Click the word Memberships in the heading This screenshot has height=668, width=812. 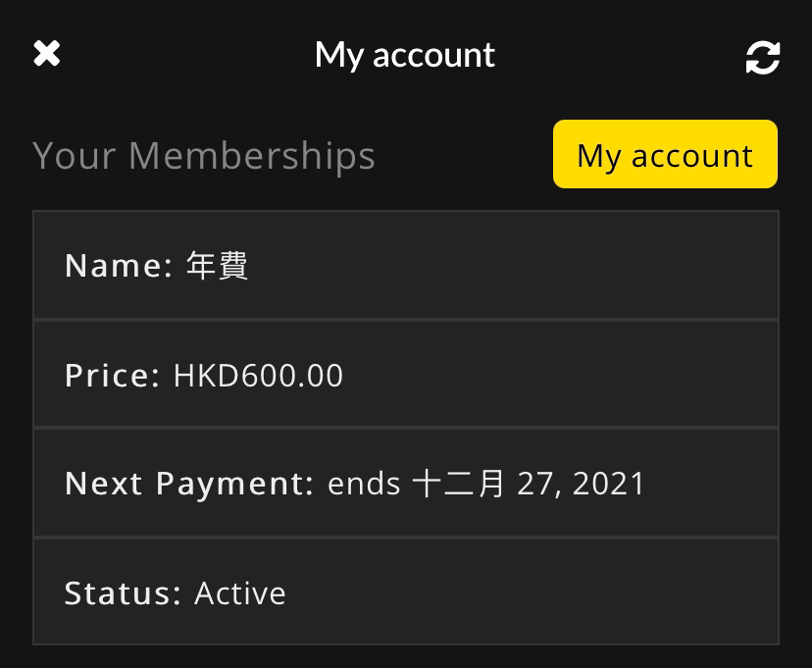(x=252, y=156)
